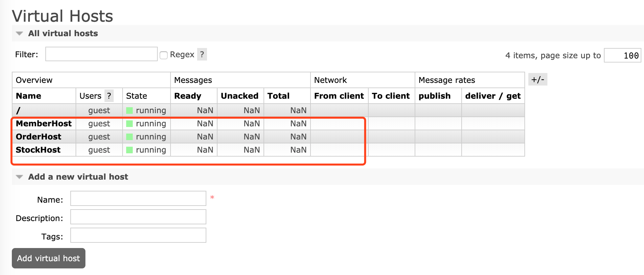Click the Users column help question mark

(109, 96)
